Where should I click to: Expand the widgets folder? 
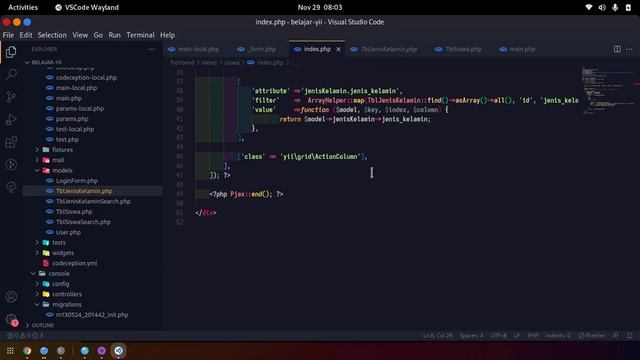(x=93, y=253)
